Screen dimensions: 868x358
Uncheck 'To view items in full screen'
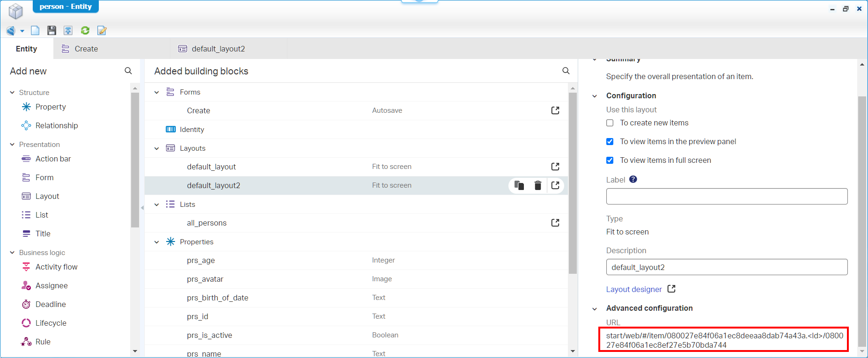tap(610, 161)
